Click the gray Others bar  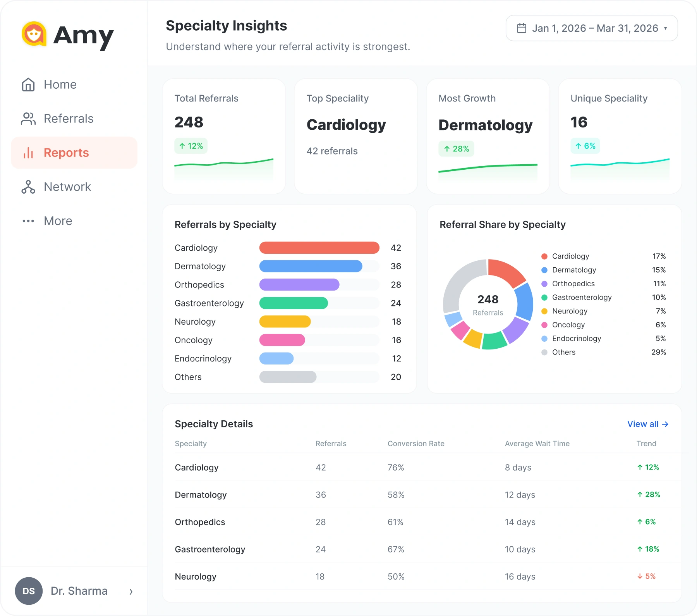click(x=288, y=377)
